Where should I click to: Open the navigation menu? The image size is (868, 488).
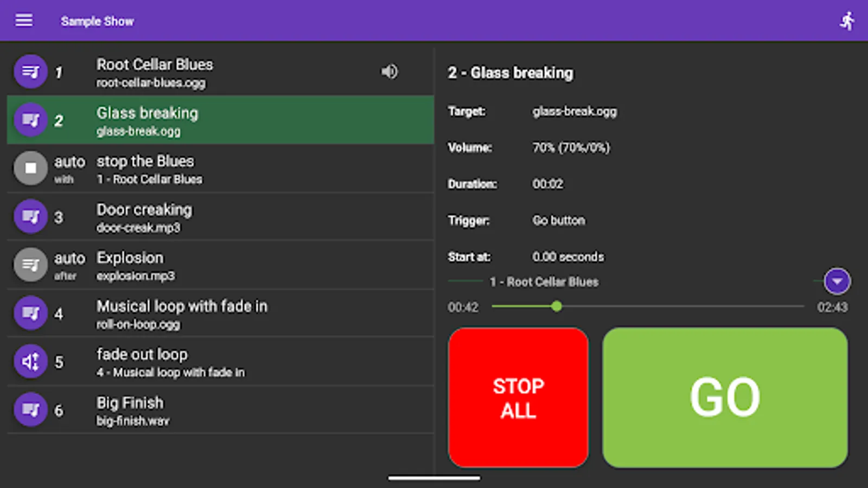tap(24, 20)
